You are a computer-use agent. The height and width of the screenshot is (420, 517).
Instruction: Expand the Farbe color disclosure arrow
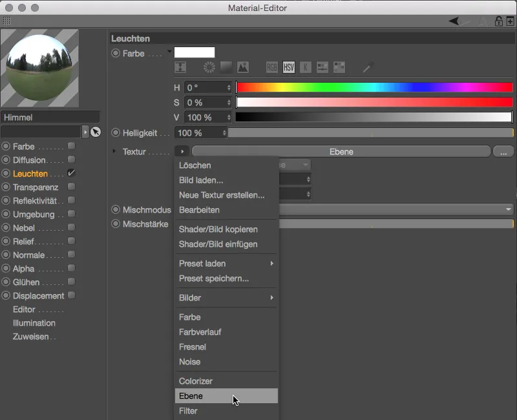pos(169,52)
